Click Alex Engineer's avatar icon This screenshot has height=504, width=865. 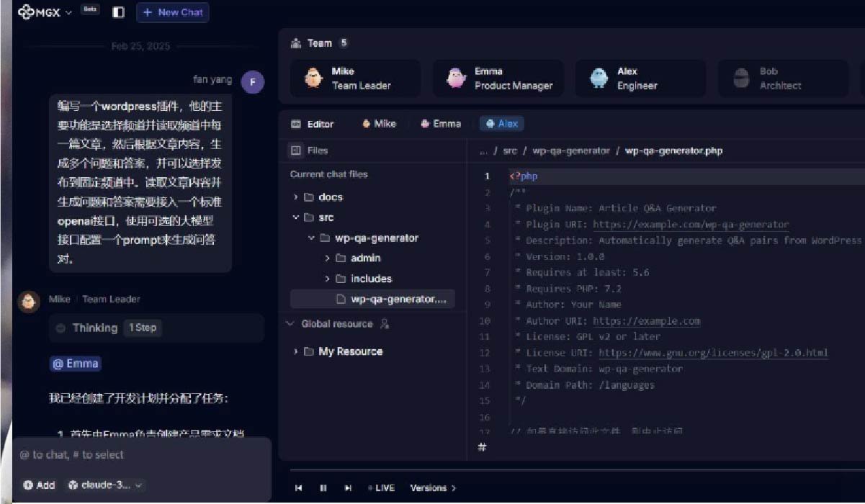click(599, 78)
